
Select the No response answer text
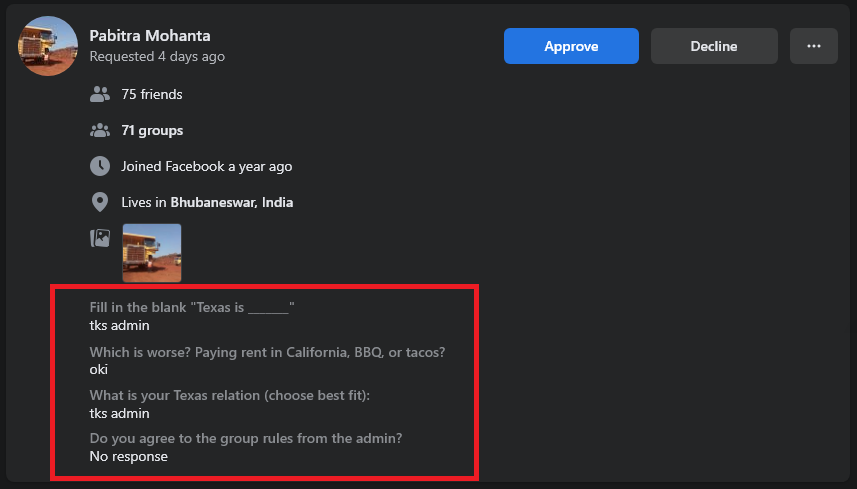(x=128, y=456)
